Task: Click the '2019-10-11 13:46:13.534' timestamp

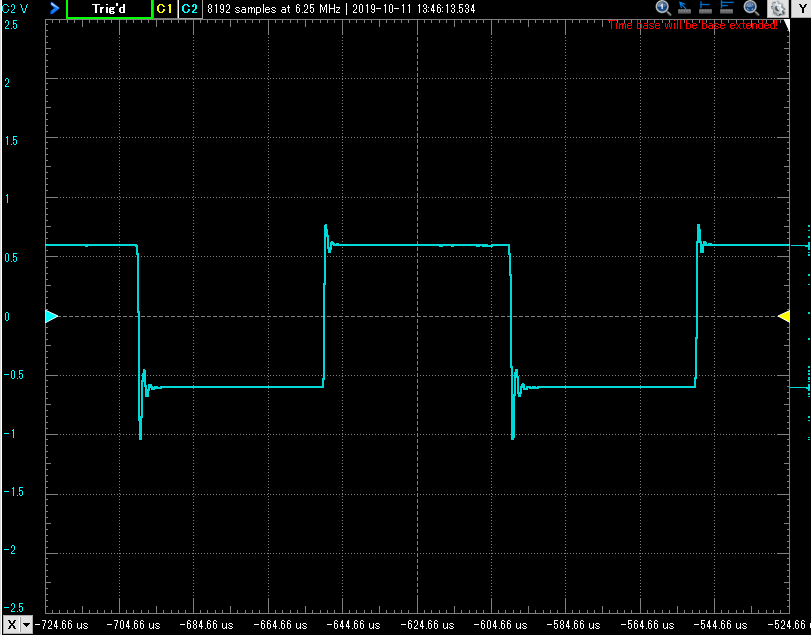Action: pyautogui.click(x=414, y=9)
